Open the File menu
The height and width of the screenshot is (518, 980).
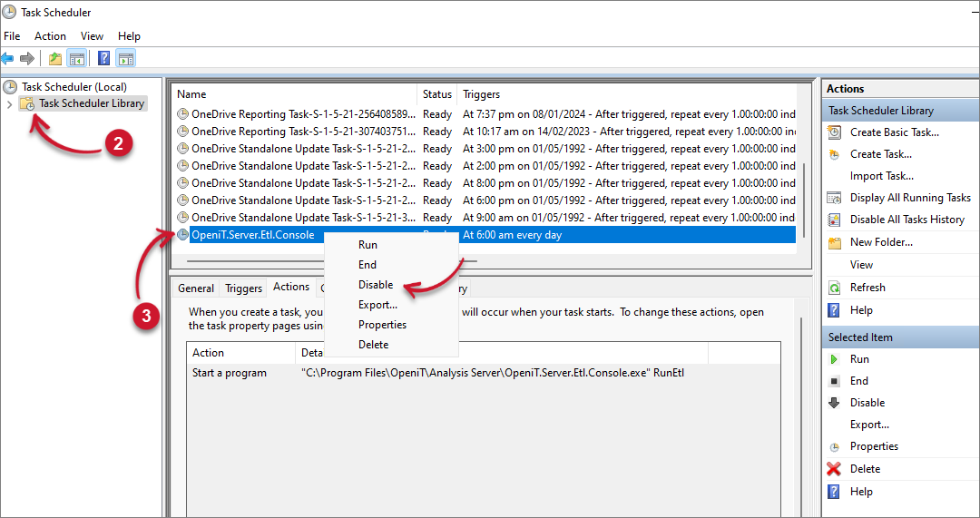(x=12, y=36)
